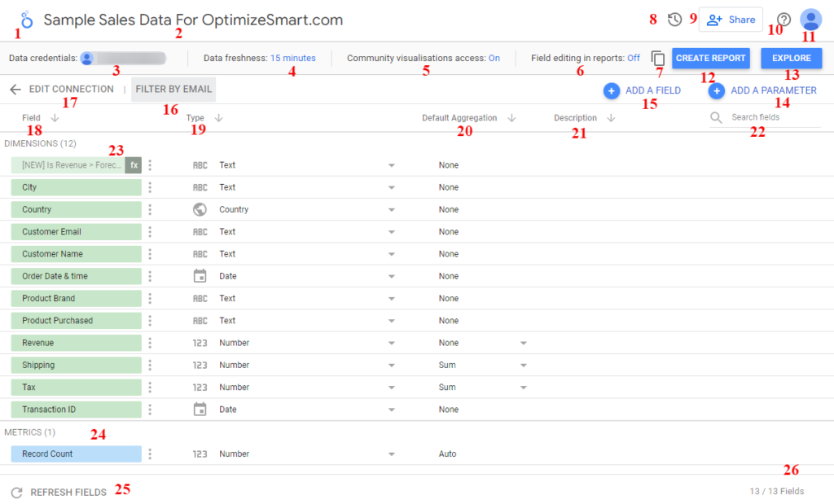Click the Looker Studio logo icon

26,20
